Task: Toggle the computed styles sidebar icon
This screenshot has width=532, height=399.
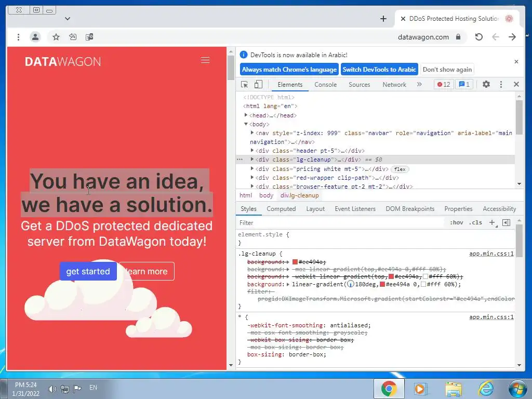Action: pos(506,222)
